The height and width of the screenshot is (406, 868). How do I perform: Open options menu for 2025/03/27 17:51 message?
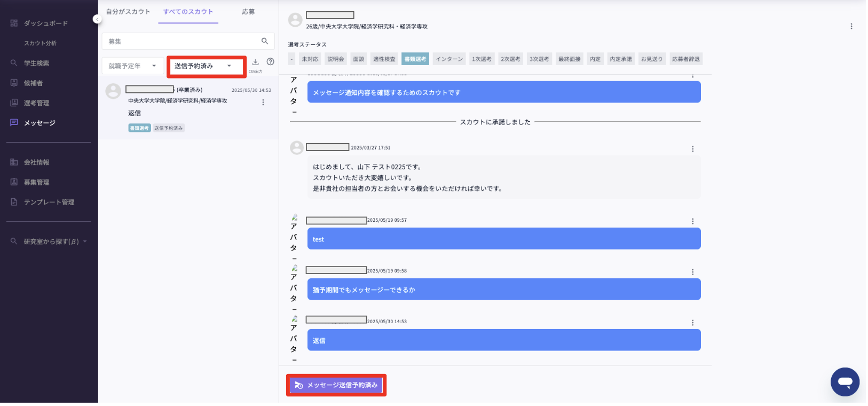(693, 149)
